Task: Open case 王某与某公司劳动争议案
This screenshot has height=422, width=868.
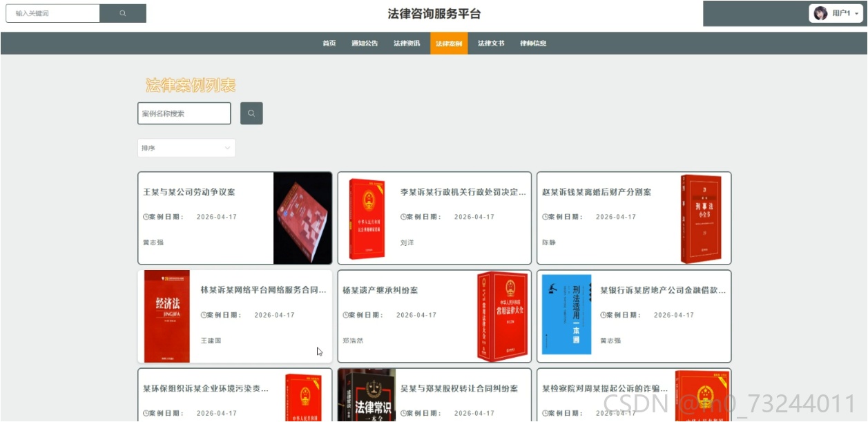Action: click(189, 192)
